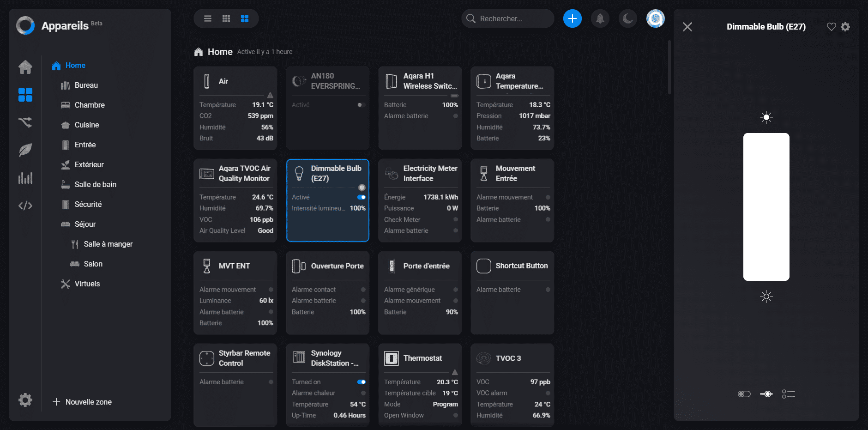The height and width of the screenshot is (430, 868).
Task: Open the Porte d'entrée card
Action: 420,293
